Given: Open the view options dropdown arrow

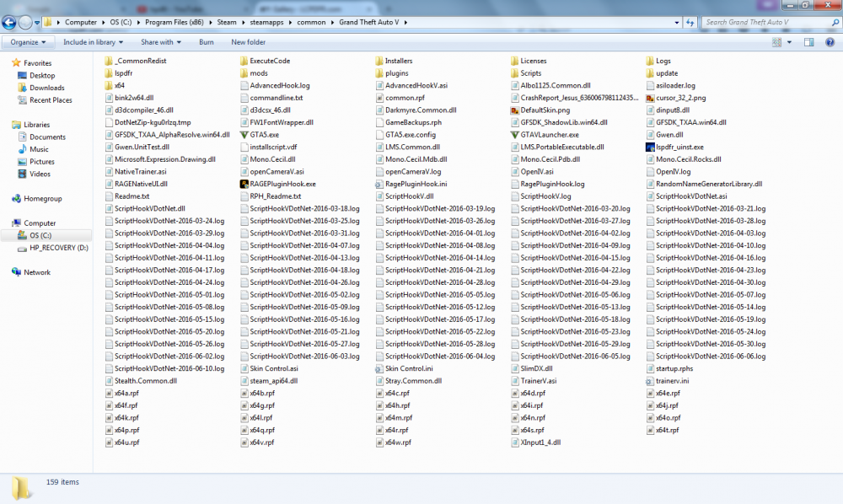Looking at the screenshot, I should coord(789,42).
